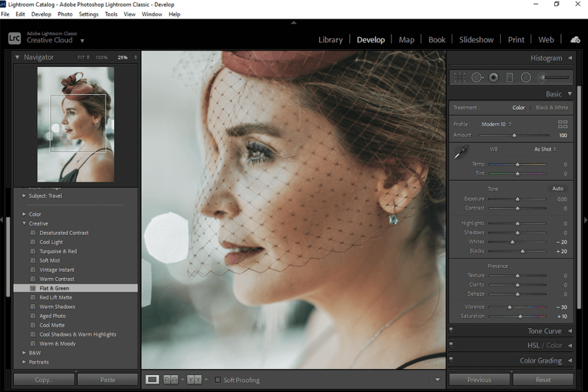Toggle the Tone Curve panel switch

[x=451, y=330]
